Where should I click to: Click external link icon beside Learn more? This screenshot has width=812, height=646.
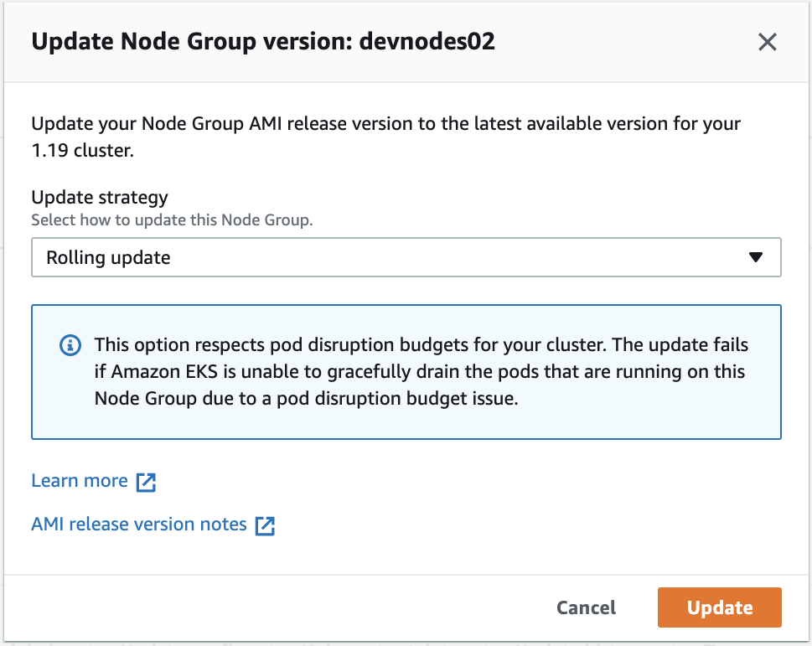coord(147,482)
